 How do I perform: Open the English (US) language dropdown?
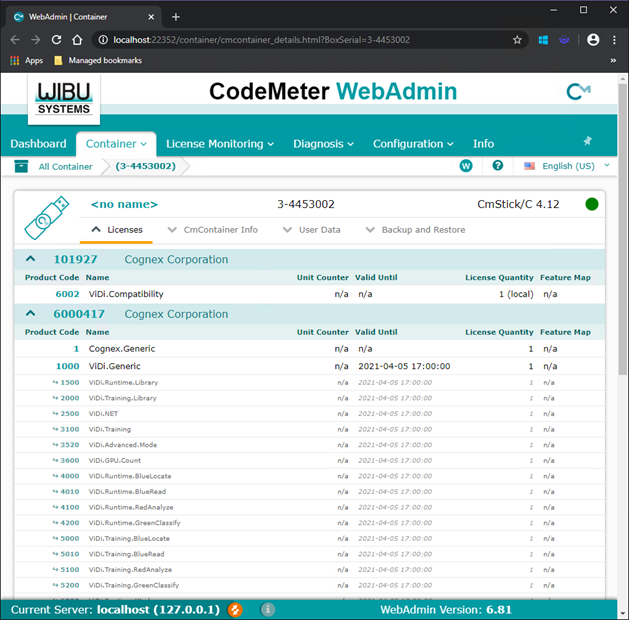(x=567, y=166)
